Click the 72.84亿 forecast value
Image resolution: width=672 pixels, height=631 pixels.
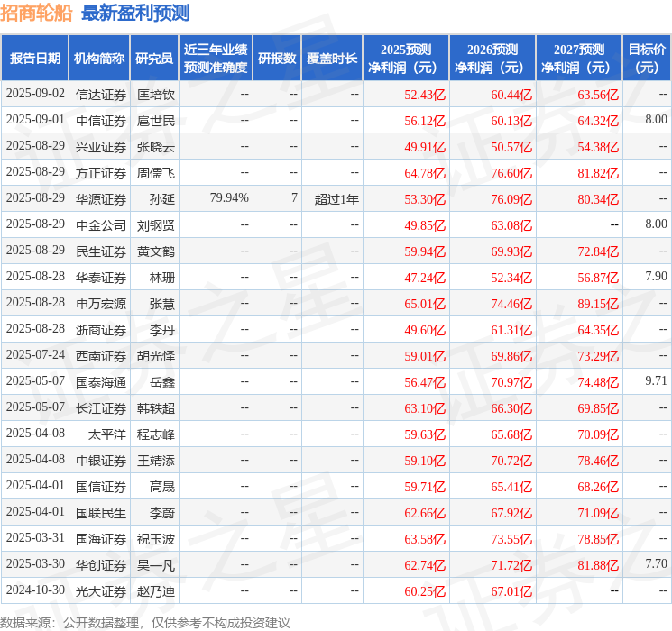click(598, 251)
